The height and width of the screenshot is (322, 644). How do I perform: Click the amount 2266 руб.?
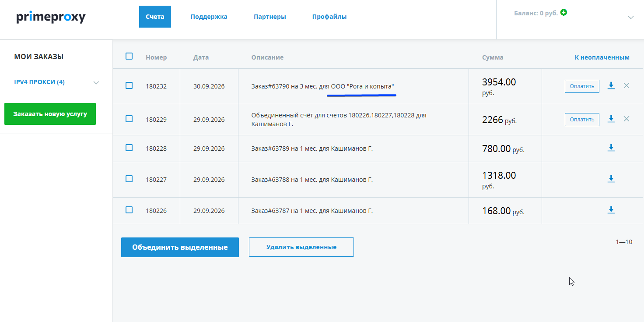(499, 120)
